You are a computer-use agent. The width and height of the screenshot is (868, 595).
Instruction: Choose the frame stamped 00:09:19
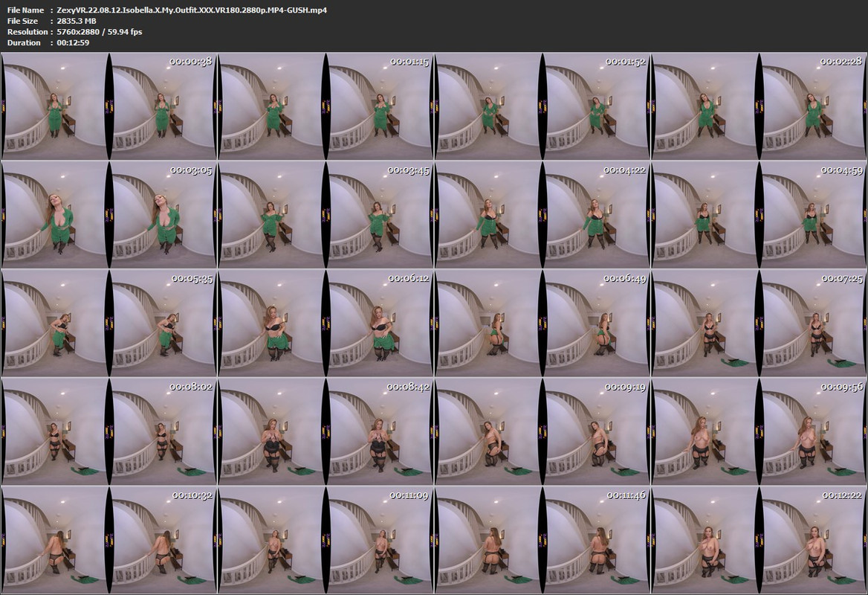tap(542, 431)
